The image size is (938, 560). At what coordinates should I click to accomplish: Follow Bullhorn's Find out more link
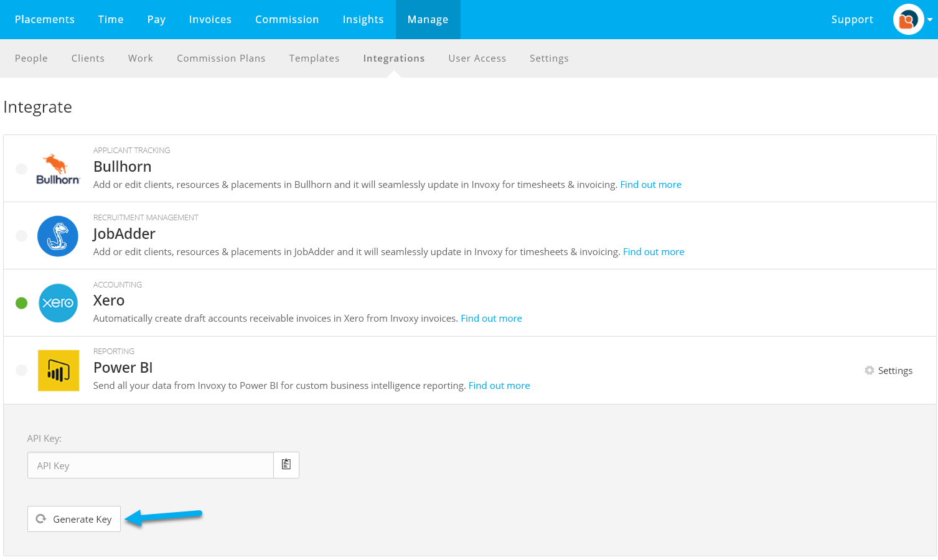point(650,185)
